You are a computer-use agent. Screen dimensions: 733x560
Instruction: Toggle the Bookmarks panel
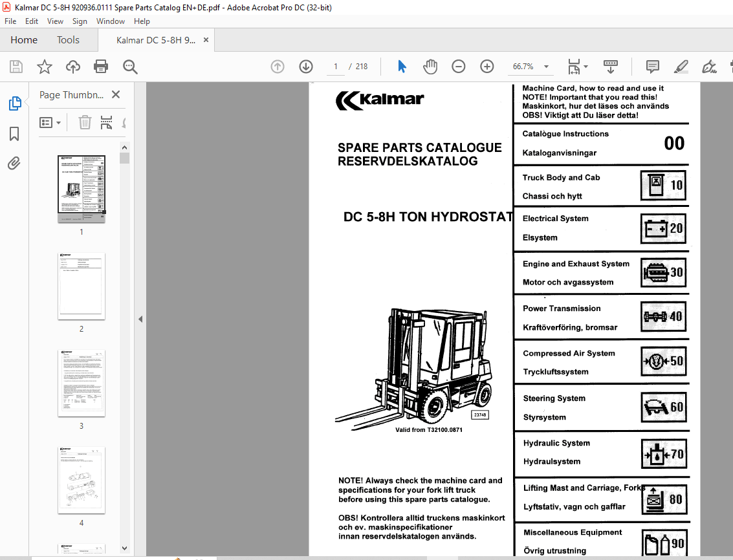(x=14, y=134)
